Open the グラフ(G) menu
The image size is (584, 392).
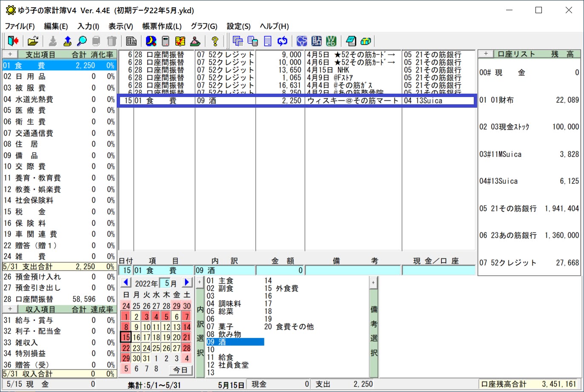204,26
